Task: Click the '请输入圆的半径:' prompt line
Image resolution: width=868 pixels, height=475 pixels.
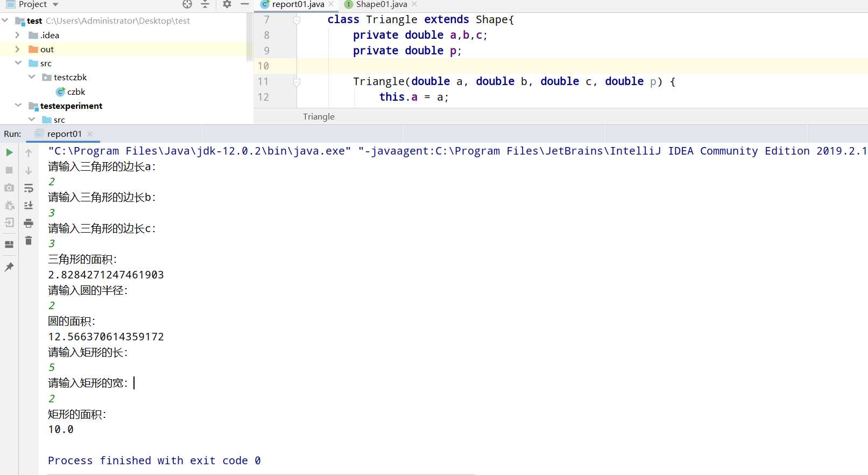Action: [x=88, y=290]
